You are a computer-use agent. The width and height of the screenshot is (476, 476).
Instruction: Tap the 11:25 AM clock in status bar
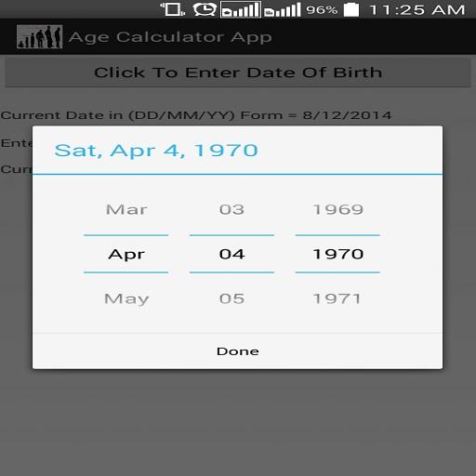click(417, 9)
